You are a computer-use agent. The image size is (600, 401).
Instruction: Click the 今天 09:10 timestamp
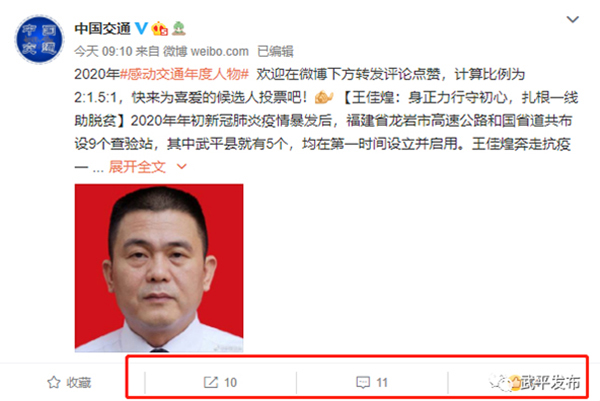tap(103, 51)
